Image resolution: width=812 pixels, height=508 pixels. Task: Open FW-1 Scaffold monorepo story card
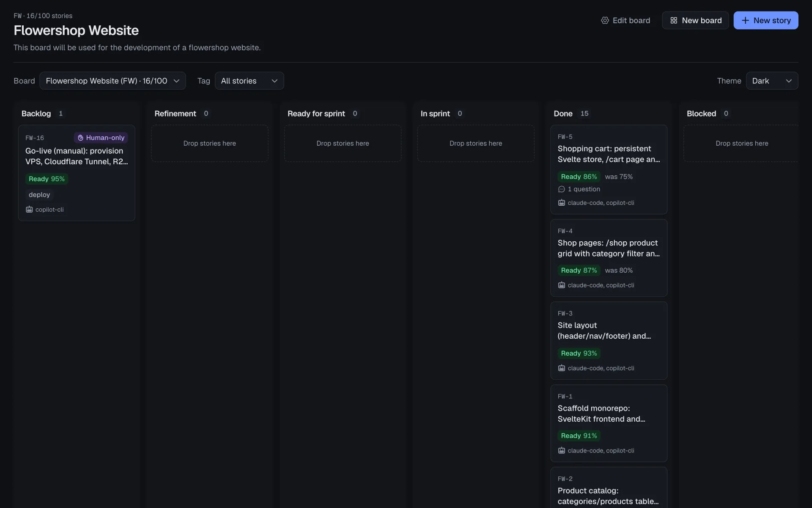point(609,423)
